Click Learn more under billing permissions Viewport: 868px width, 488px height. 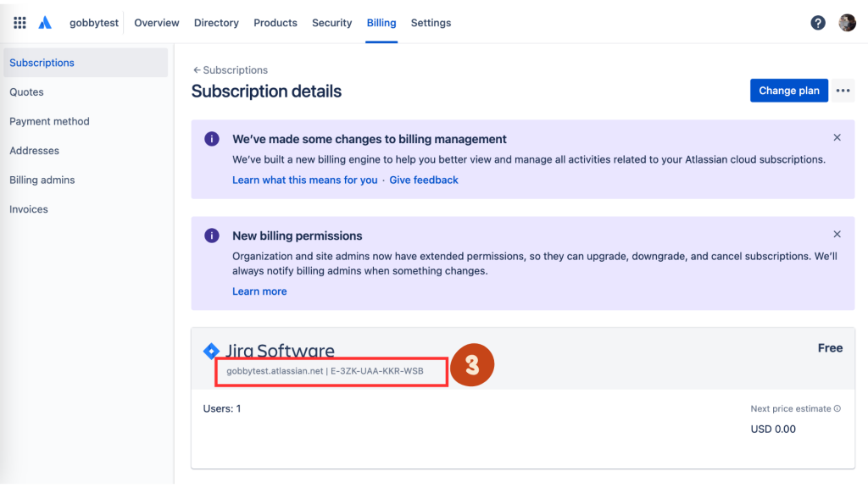click(x=259, y=291)
